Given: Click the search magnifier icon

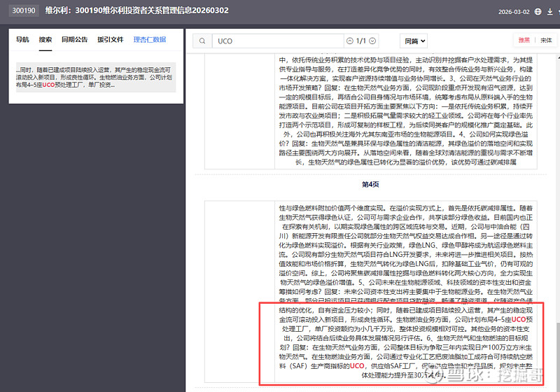Looking at the screenshot, I should coord(202,41).
